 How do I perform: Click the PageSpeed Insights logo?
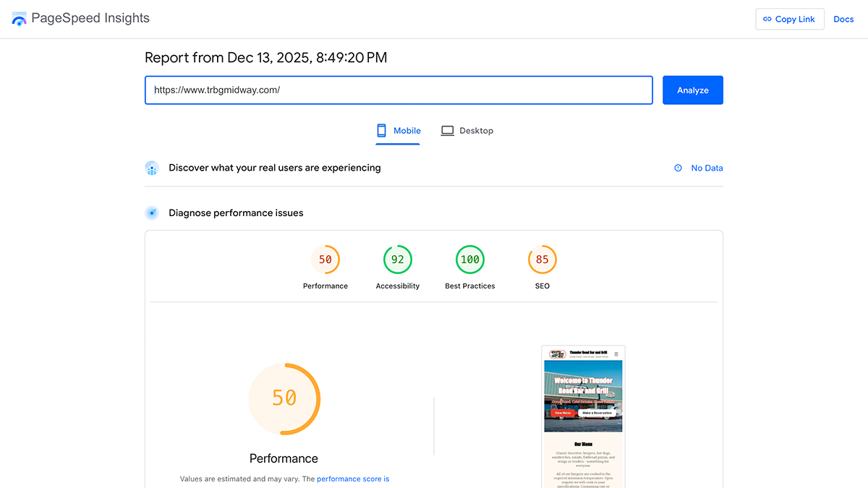click(18, 18)
